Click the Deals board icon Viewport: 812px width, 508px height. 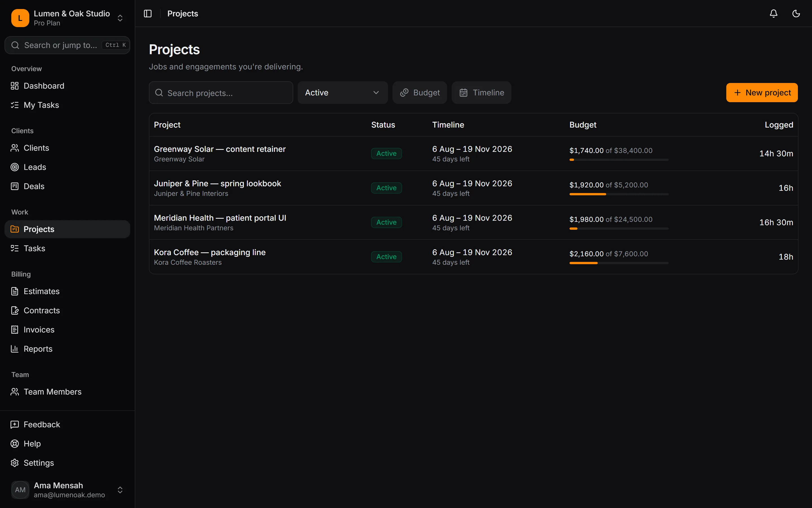pos(15,186)
